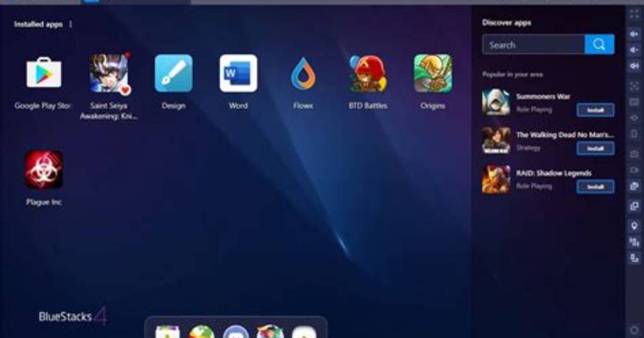Click the 'Summoners War' title text
Viewport: 644px width, 338px height.
(x=543, y=96)
